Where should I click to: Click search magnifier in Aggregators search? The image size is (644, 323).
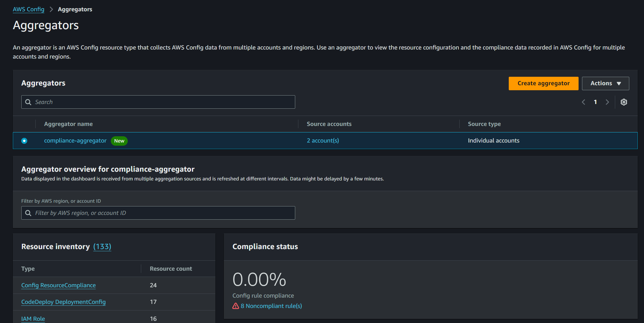(x=28, y=102)
